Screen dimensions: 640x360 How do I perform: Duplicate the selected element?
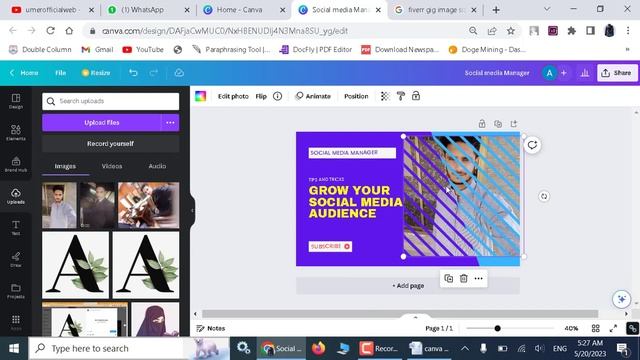[449, 278]
